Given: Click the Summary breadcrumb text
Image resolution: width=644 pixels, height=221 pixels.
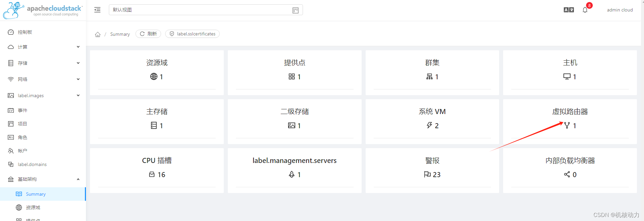Looking at the screenshot, I should pos(120,34).
